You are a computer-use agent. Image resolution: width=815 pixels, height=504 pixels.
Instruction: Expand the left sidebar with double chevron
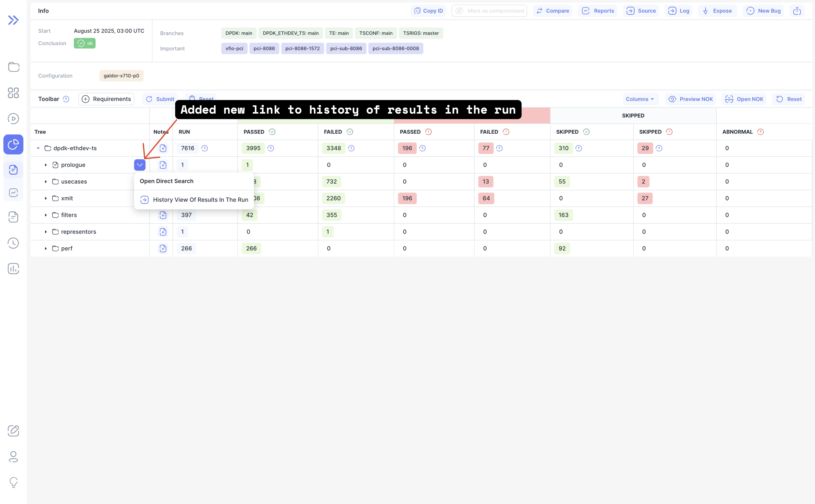[13, 20]
